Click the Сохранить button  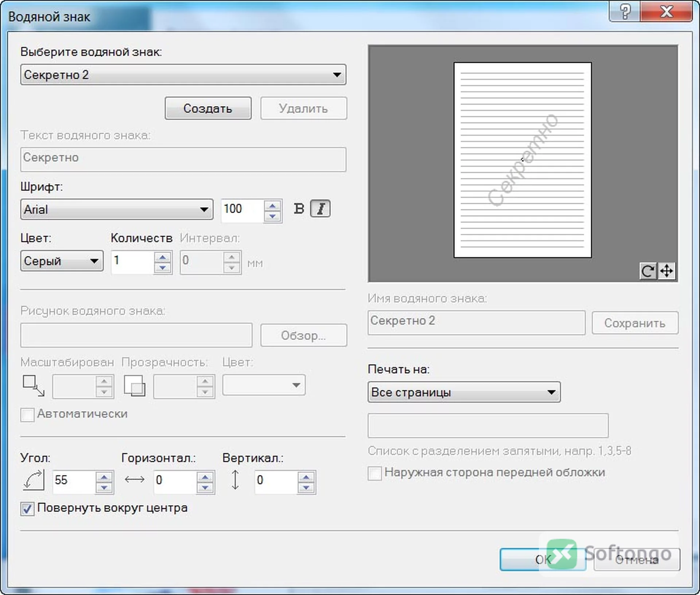[x=635, y=323]
